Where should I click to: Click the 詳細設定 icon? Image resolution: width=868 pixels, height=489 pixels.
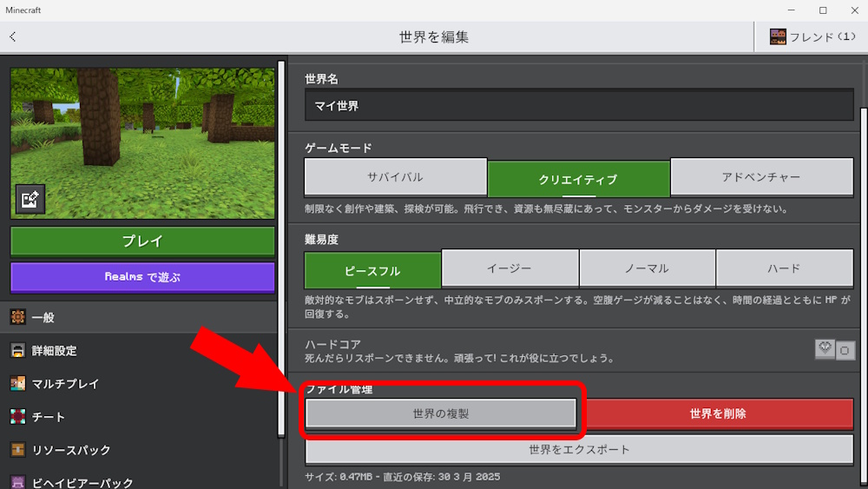coord(17,350)
